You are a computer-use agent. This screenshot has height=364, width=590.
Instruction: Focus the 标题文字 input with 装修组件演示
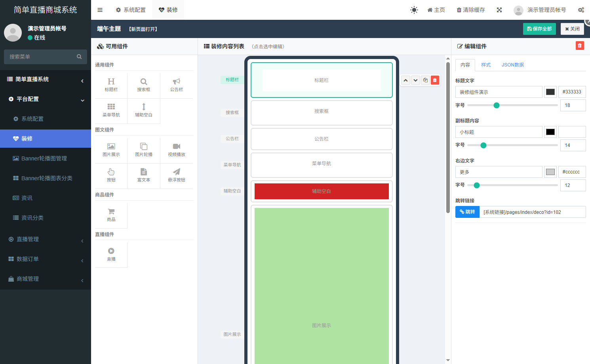coord(499,92)
